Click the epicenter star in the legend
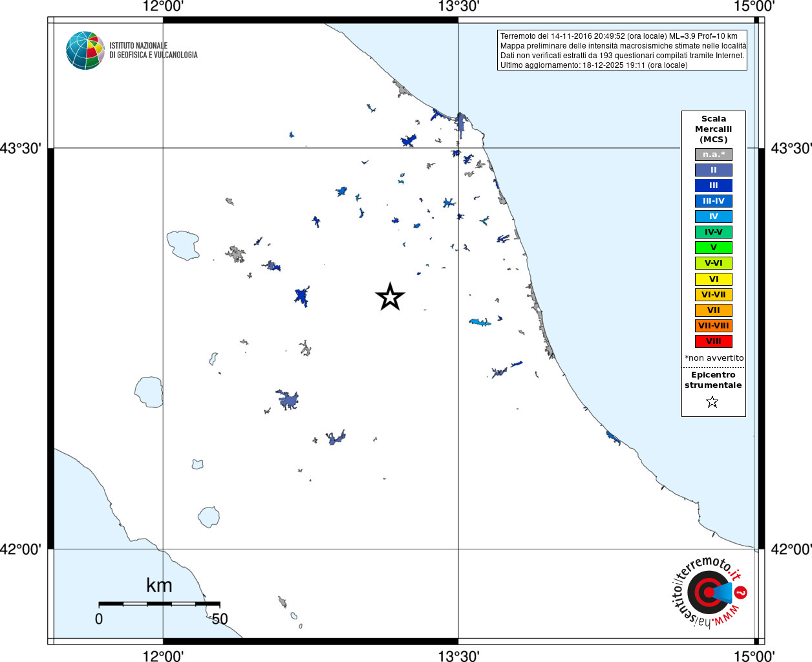 pyautogui.click(x=712, y=402)
